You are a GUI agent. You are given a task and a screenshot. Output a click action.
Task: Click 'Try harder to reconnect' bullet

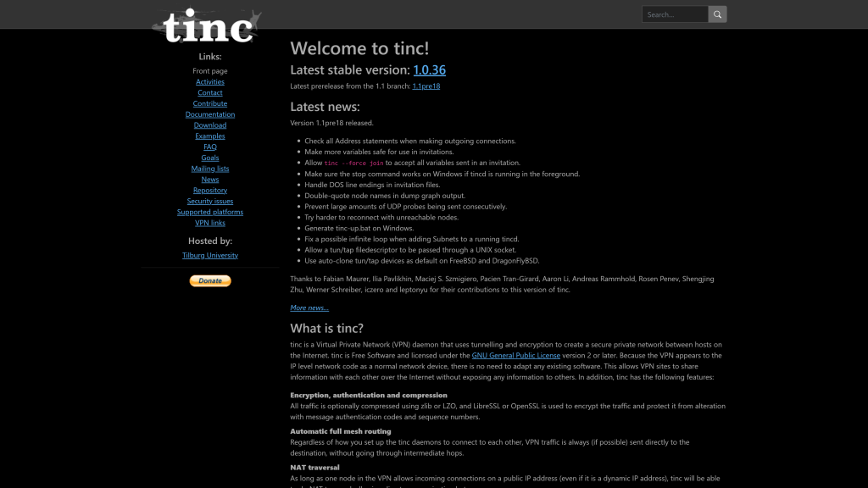click(381, 218)
